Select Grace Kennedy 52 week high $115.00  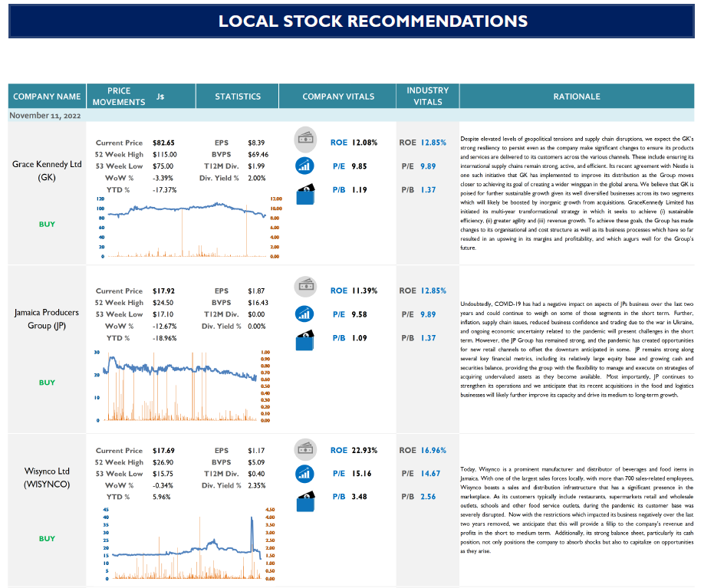(x=165, y=155)
